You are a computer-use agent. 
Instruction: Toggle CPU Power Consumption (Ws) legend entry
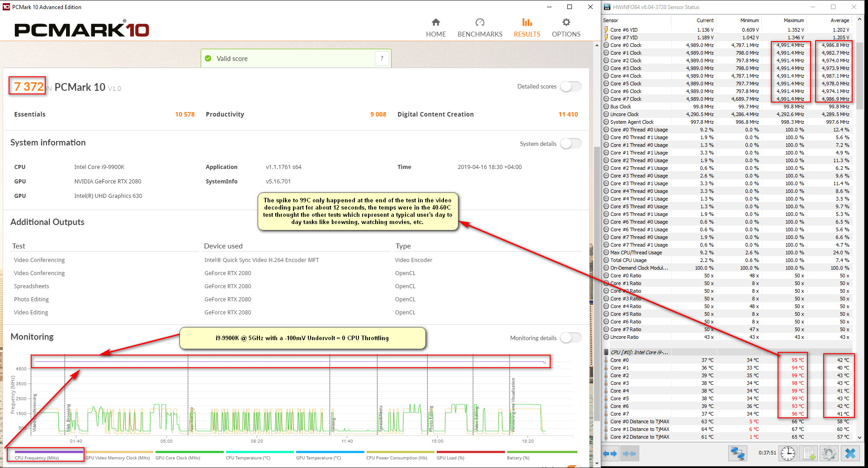(x=401, y=455)
